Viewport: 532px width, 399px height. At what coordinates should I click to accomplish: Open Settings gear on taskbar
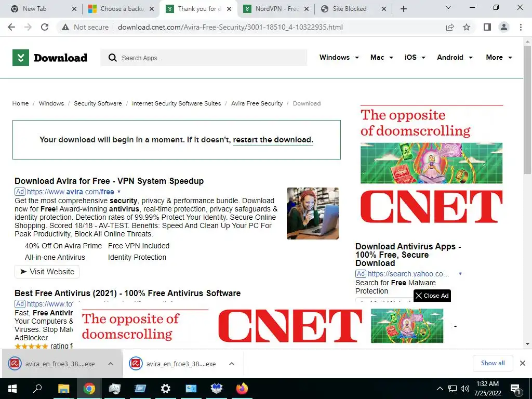(x=166, y=389)
